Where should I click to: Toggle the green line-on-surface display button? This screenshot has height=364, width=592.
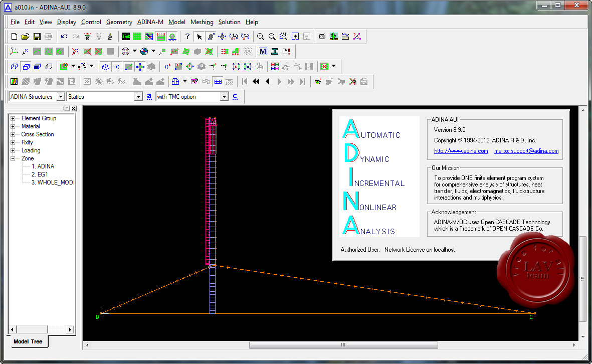129,67
